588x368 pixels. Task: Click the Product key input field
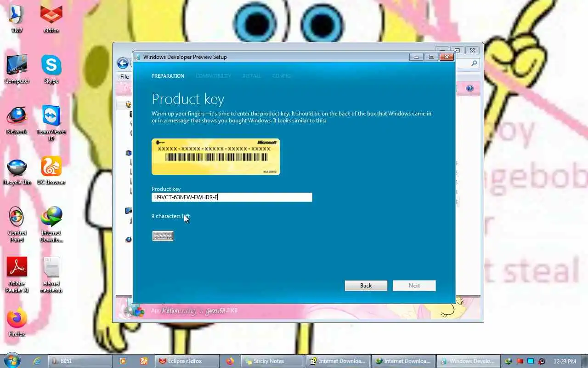tap(232, 197)
